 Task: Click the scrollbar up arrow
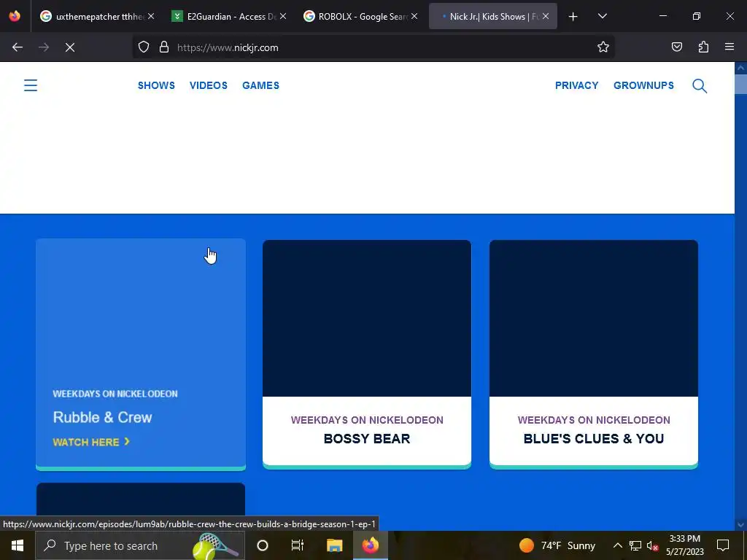coord(741,68)
